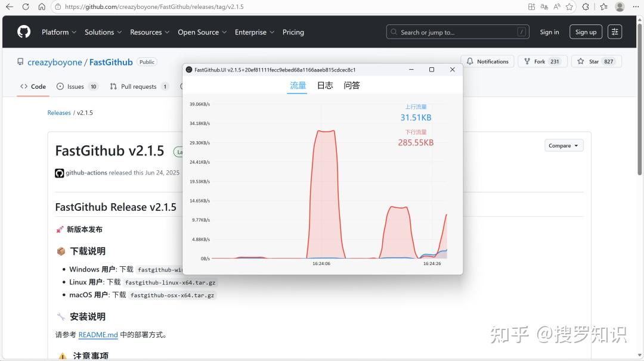Click the Public repository badge
Viewport: 644px width, 361px height.
pos(147,62)
